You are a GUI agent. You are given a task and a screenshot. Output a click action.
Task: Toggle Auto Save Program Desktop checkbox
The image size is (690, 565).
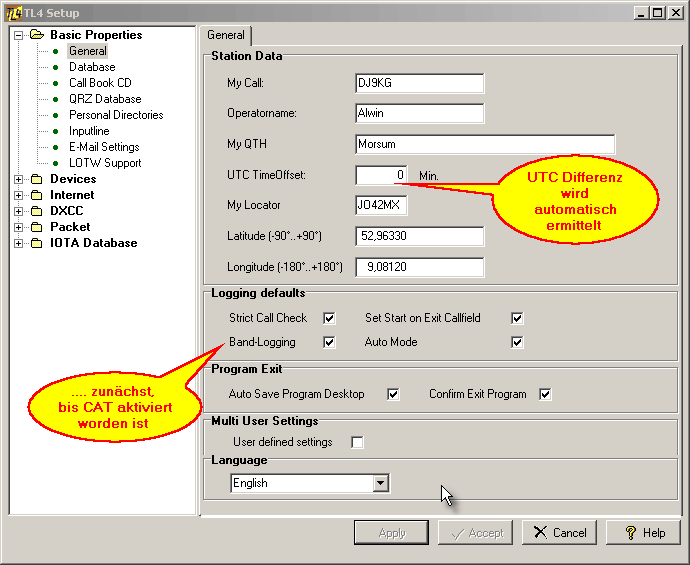click(x=393, y=394)
